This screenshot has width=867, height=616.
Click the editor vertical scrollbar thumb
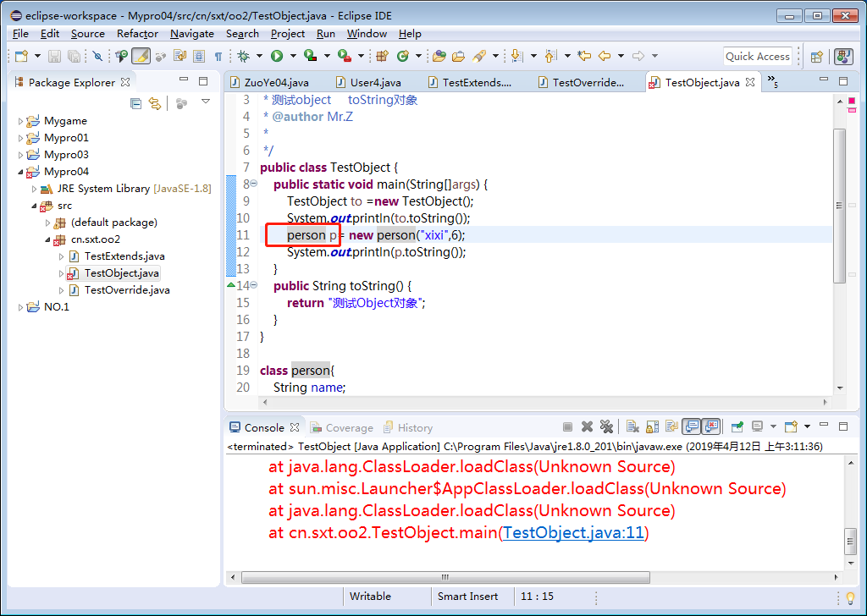839,206
